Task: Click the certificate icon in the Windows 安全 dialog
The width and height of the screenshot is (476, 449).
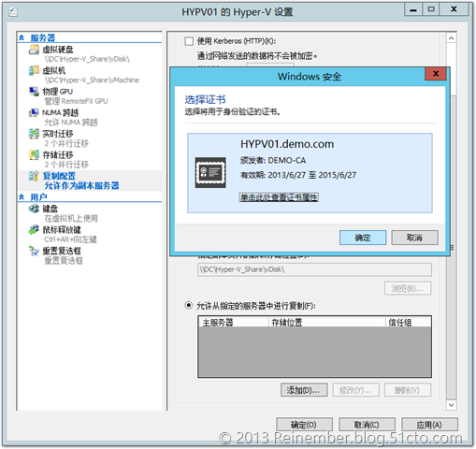Action: coord(210,172)
